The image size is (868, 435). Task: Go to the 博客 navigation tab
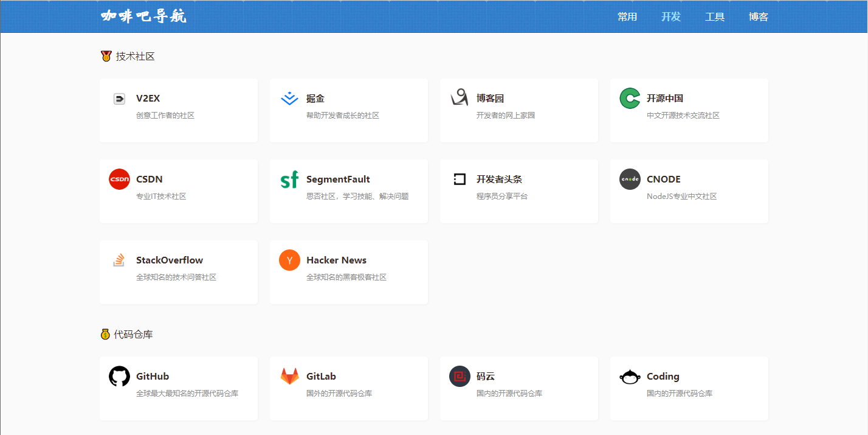pyautogui.click(x=759, y=16)
